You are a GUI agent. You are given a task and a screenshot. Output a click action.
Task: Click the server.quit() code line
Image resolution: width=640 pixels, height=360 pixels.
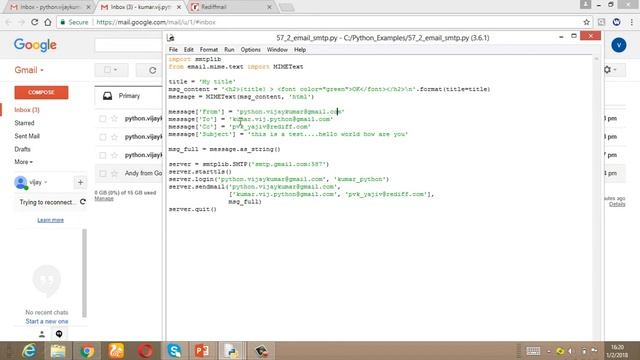tap(193, 209)
